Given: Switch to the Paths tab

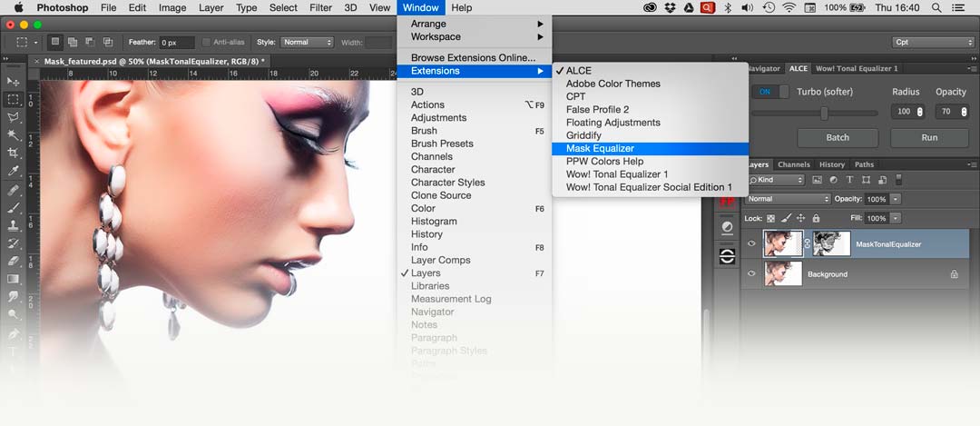Looking at the screenshot, I should [x=865, y=164].
